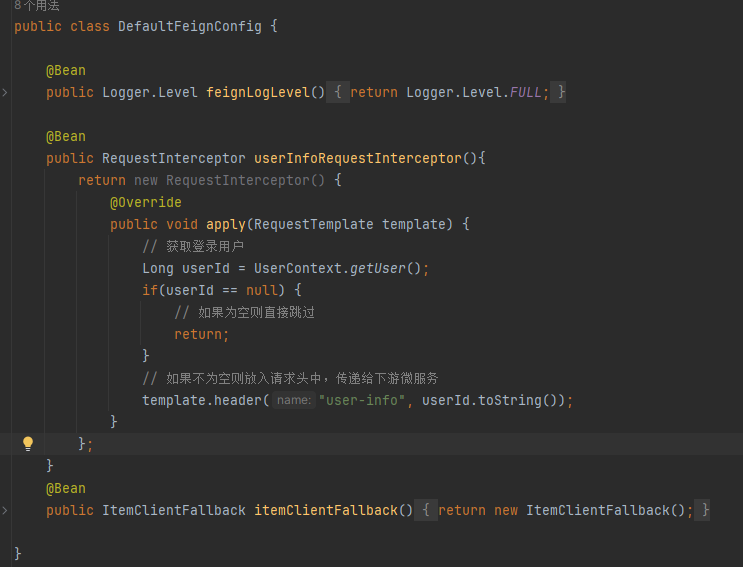The width and height of the screenshot is (743, 567).
Task: Click the collapsed opening brace after feignLogLevel()
Action: [338, 92]
